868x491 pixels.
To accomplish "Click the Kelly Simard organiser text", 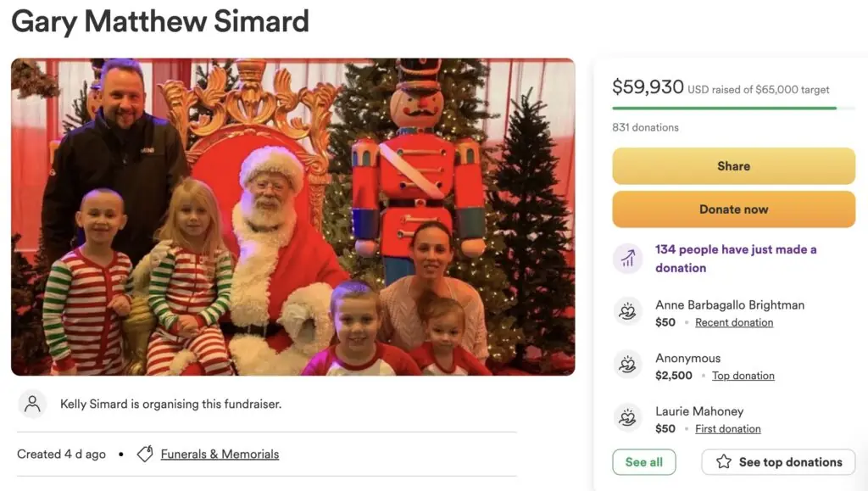I will 170,405.
